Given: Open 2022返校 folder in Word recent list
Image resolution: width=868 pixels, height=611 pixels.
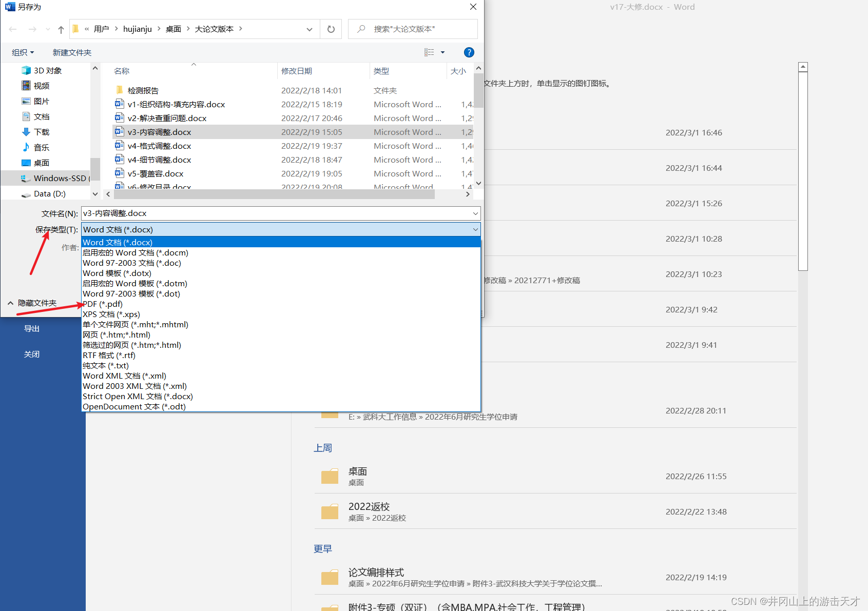Looking at the screenshot, I should [x=555, y=511].
